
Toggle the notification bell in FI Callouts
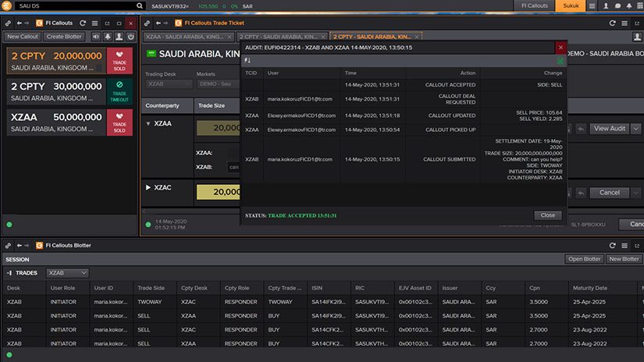coord(107,37)
